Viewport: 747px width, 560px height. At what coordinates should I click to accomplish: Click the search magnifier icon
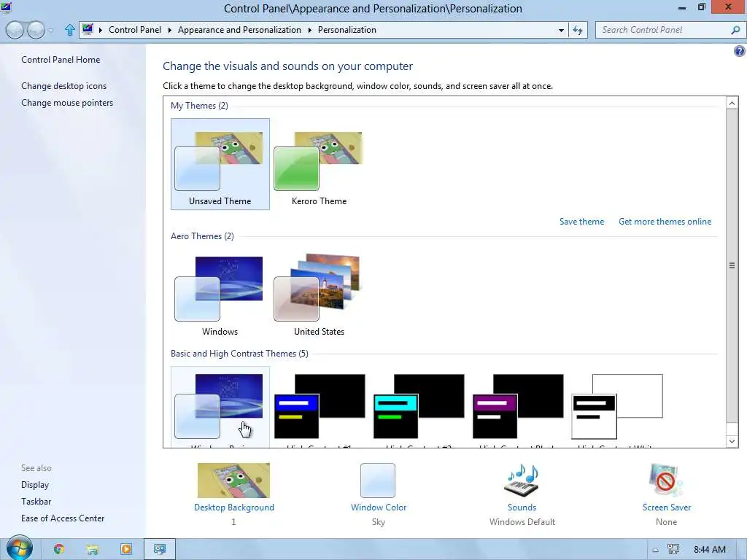click(x=735, y=30)
